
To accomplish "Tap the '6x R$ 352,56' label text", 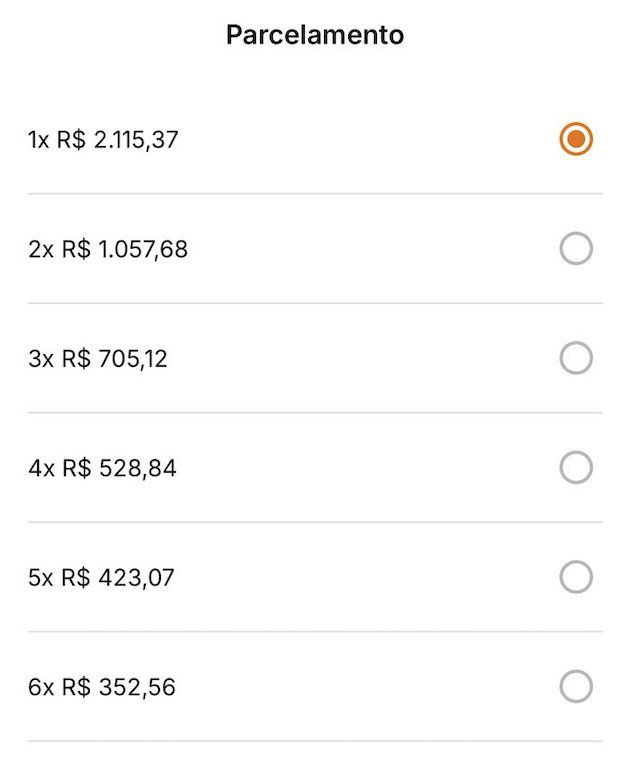I will [x=102, y=688].
